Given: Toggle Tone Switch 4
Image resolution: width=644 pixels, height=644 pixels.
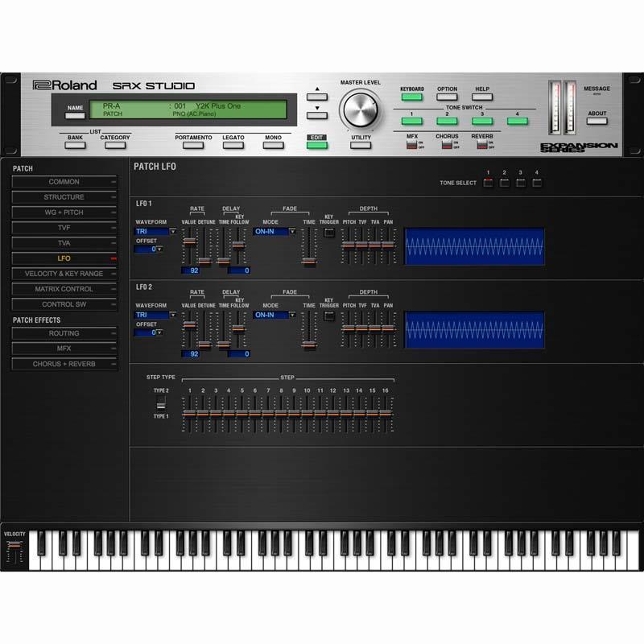Looking at the screenshot, I should click(x=517, y=122).
